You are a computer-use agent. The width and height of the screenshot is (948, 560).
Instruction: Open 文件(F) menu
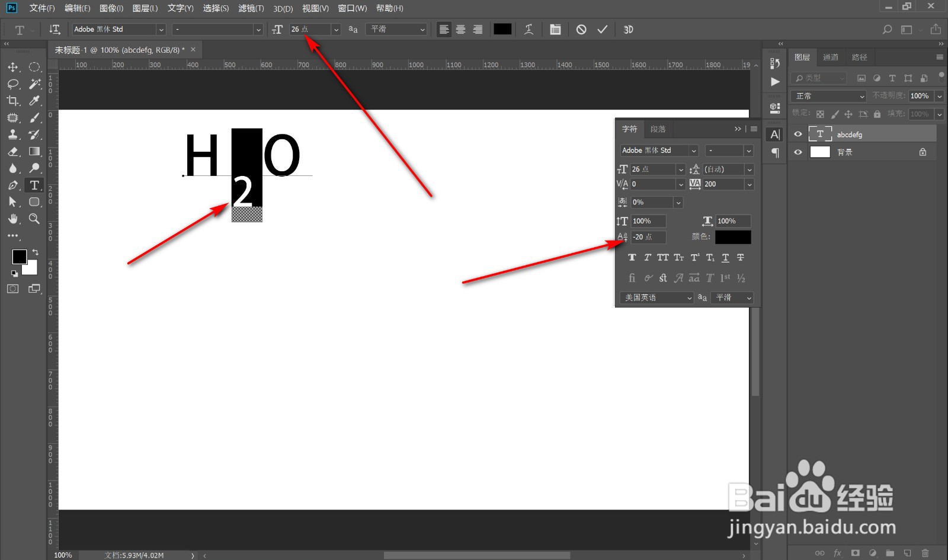click(42, 8)
